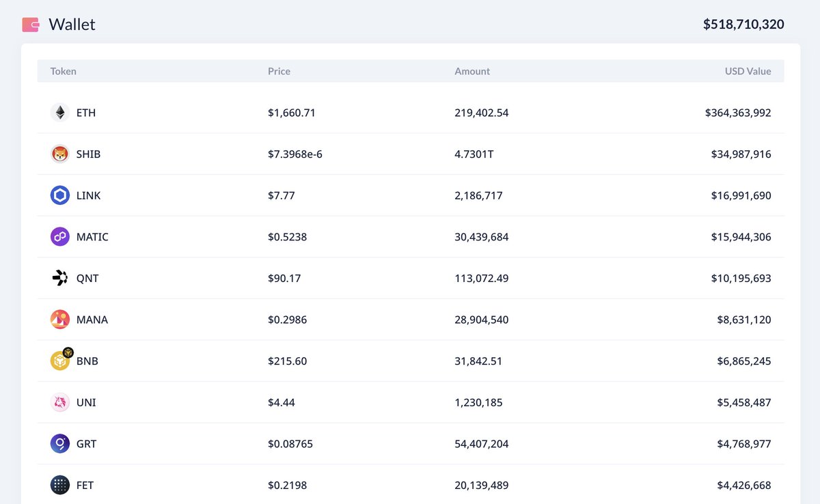This screenshot has width=820, height=504.
Task: Click the pink Wallet icon
Action: [x=31, y=25]
